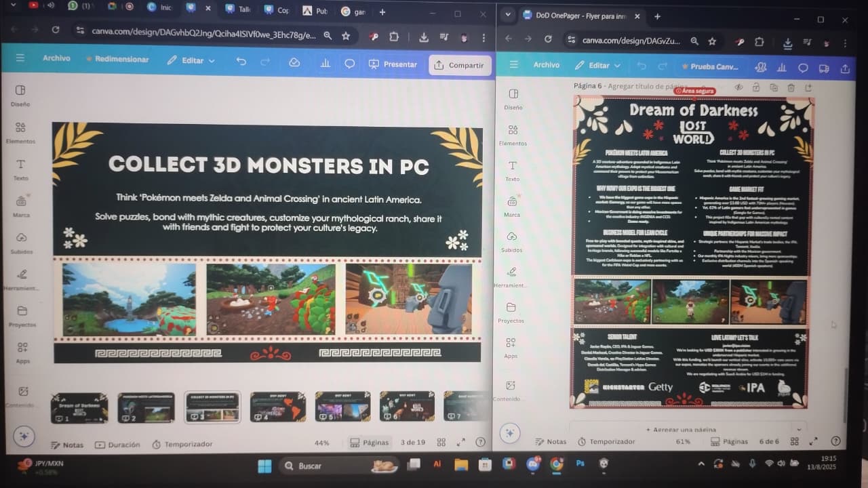Open the 44% zoom level menu
The height and width of the screenshot is (488, 868).
click(x=321, y=443)
